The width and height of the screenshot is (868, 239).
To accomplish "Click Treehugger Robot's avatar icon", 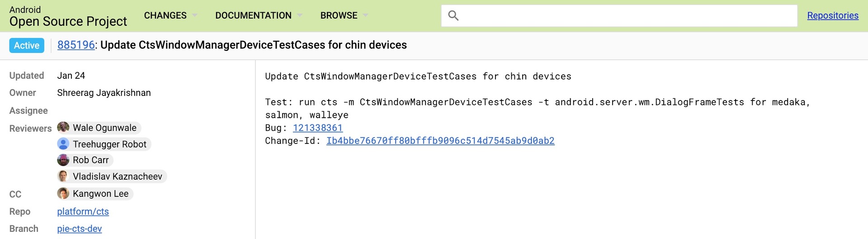I will coord(63,144).
